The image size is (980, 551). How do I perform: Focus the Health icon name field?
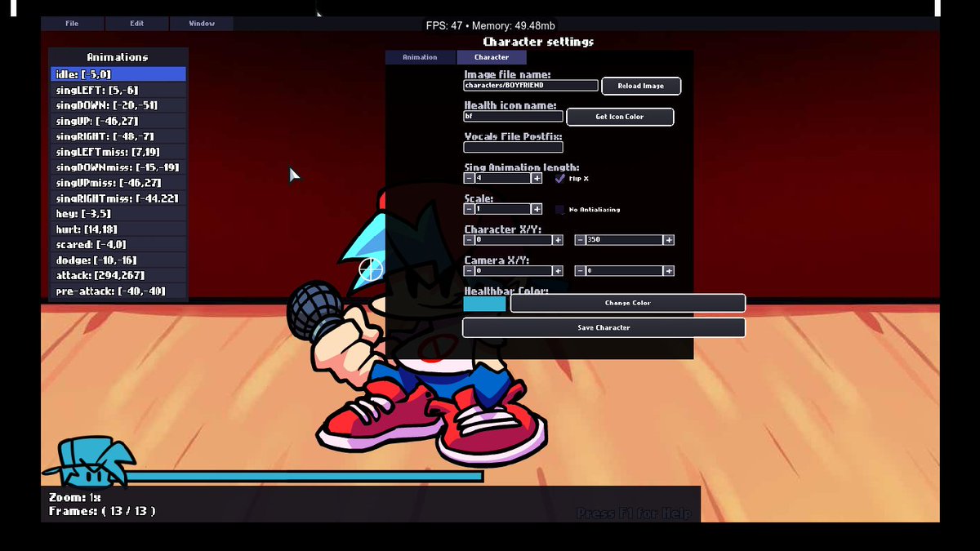coord(513,116)
